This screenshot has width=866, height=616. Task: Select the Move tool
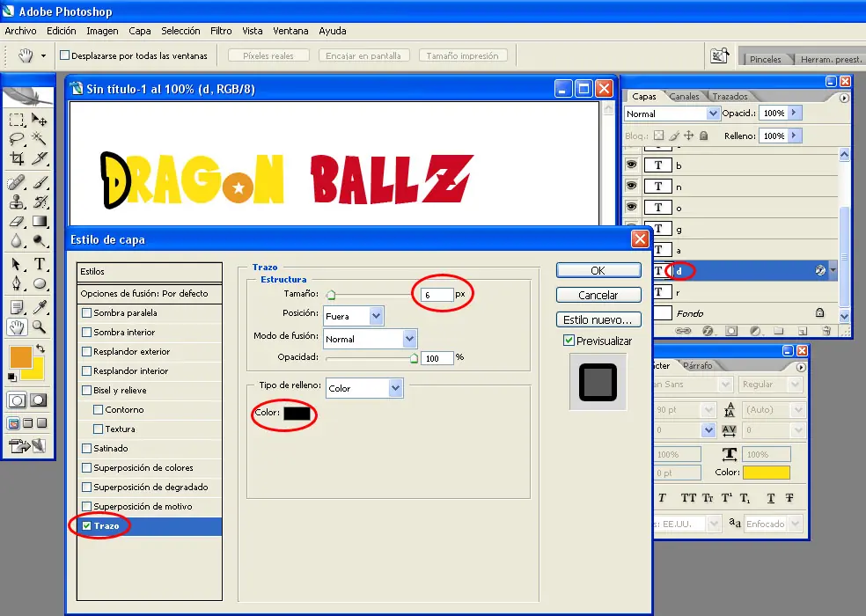click(40, 120)
